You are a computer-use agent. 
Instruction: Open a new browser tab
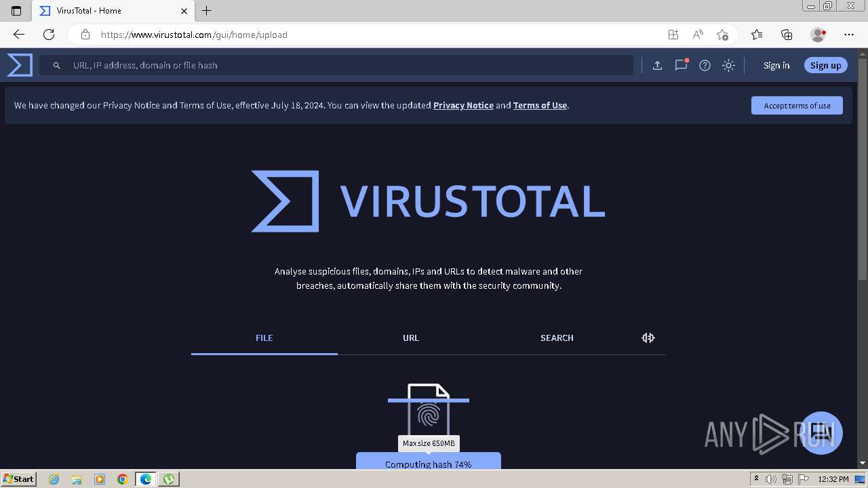pos(207,10)
